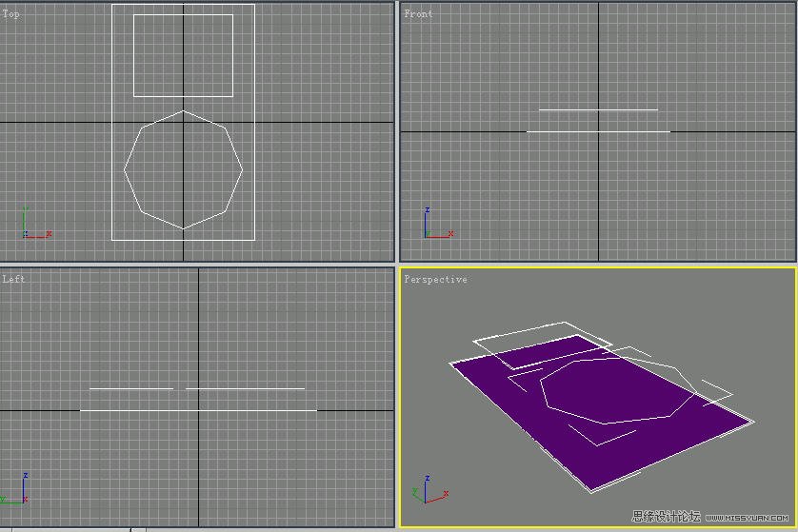This screenshot has width=798, height=532.
Task: Click the axis gizmo in Left viewport
Action: pos(17,489)
